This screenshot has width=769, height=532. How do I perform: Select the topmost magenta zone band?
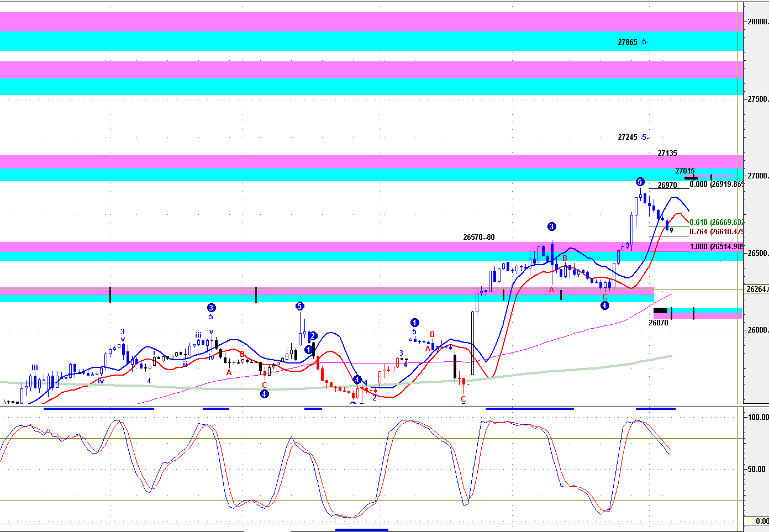pyautogui.click(x=370, y=22)
